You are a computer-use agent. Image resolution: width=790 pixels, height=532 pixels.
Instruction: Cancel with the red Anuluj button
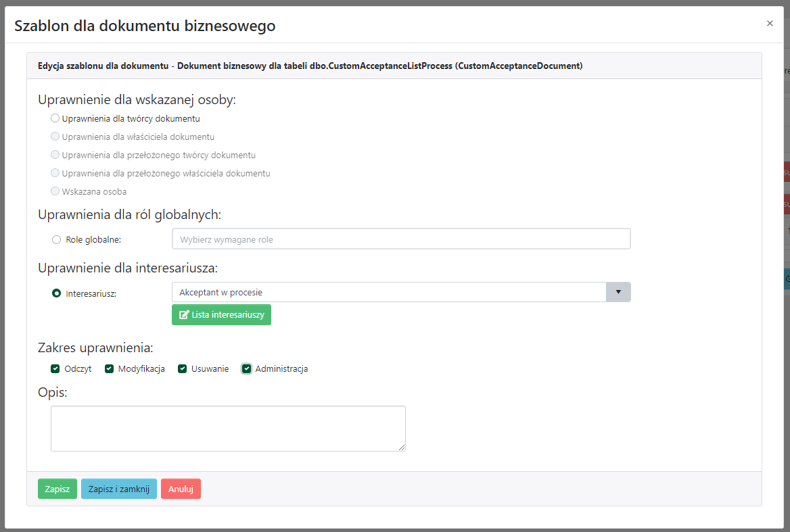coord(181,489)
